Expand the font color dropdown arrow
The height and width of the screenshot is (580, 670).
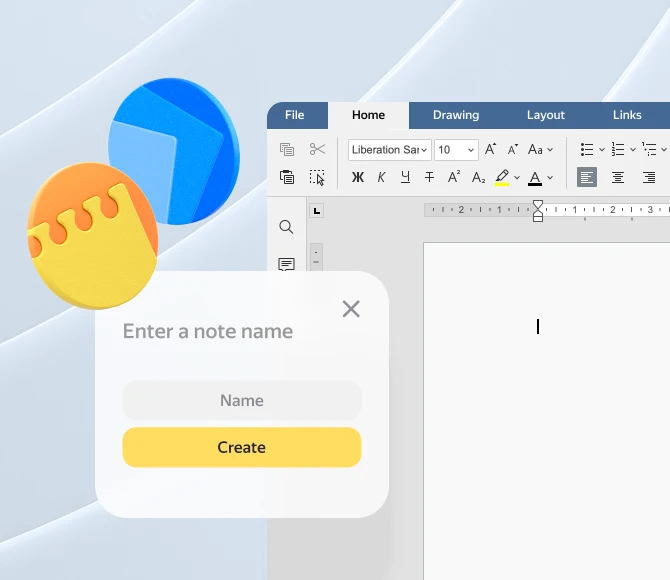pos(550,177)
